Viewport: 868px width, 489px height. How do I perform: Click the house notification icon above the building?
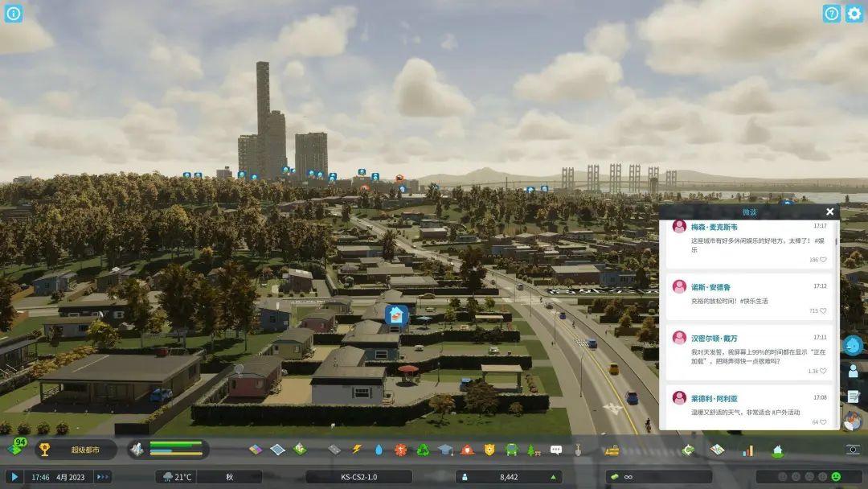click(x=396, y=315)
